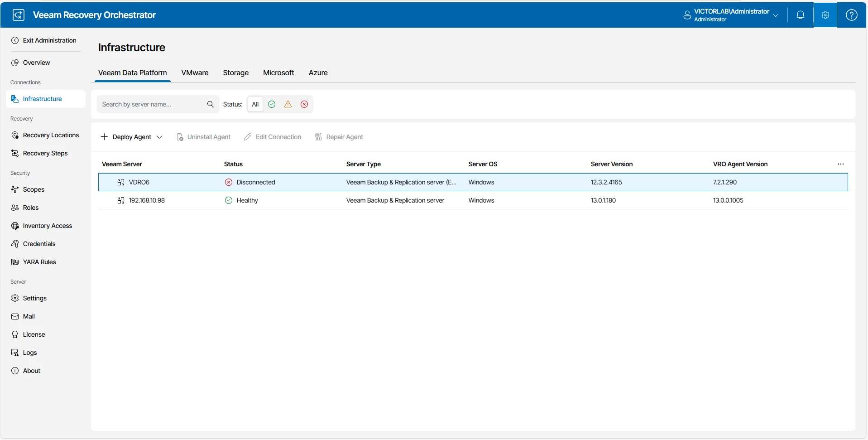This screenshot has height=440, width=868.
Task: Open Recovery Locations in sidebar
Action: click(x=51, y=135)
